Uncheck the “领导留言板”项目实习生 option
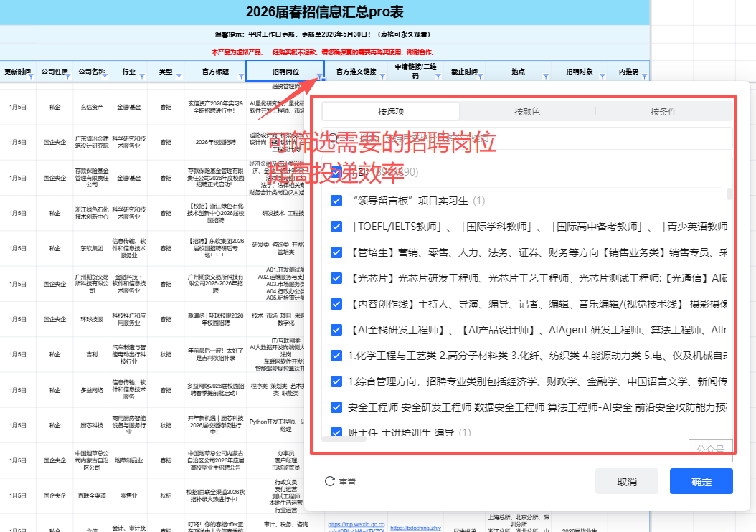The image size is (756, 532). point(336,201)
